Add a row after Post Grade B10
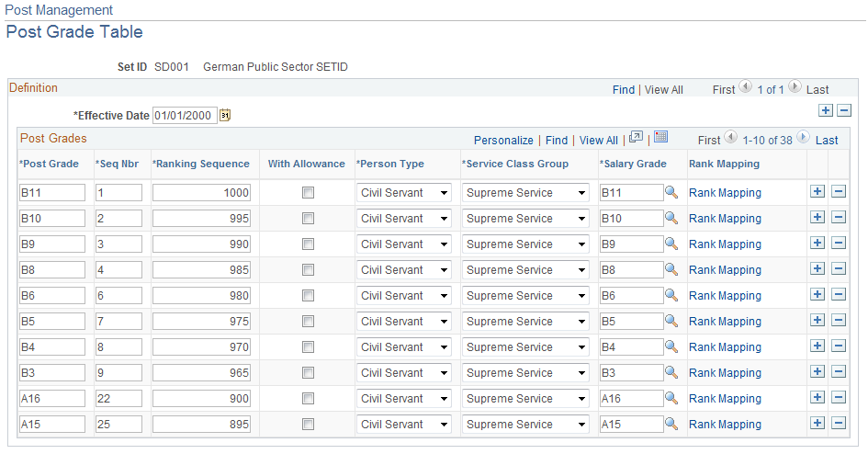 coord(817,218)
